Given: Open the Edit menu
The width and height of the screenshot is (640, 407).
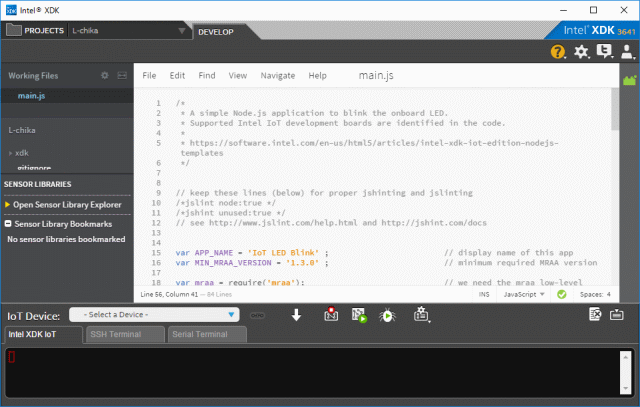Looking at the screenshot, I should [x=177, y=76].
